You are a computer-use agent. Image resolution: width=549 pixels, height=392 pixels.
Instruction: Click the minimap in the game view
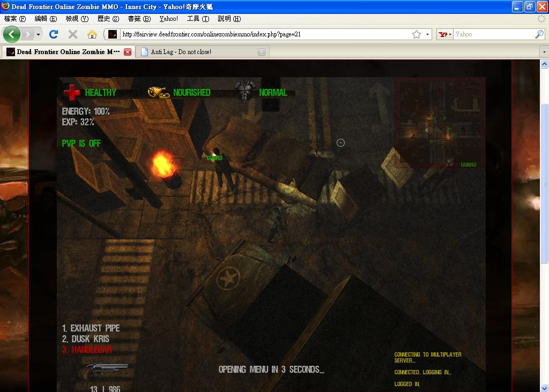[x=440, y=123]
